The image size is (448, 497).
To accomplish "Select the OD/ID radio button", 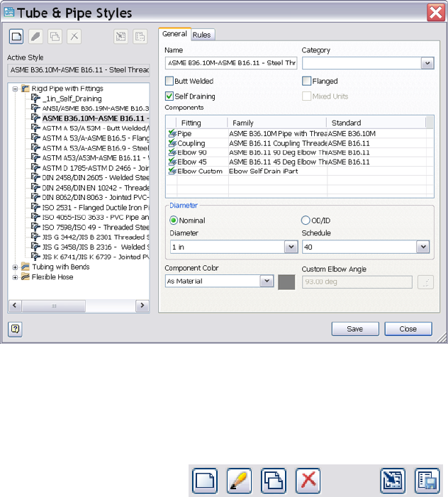I will tap(306, 220).
